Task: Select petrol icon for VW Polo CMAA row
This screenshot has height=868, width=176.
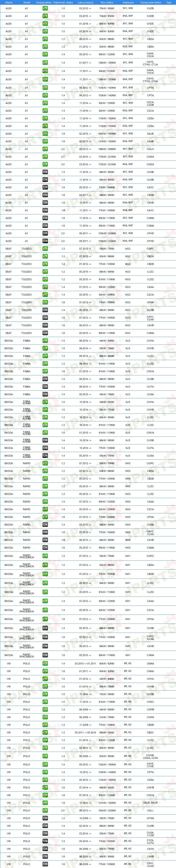Action: pos(45,664)
